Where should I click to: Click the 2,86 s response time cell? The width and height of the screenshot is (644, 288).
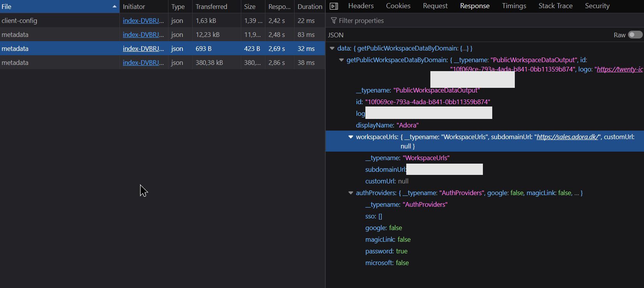click(279, 63)
